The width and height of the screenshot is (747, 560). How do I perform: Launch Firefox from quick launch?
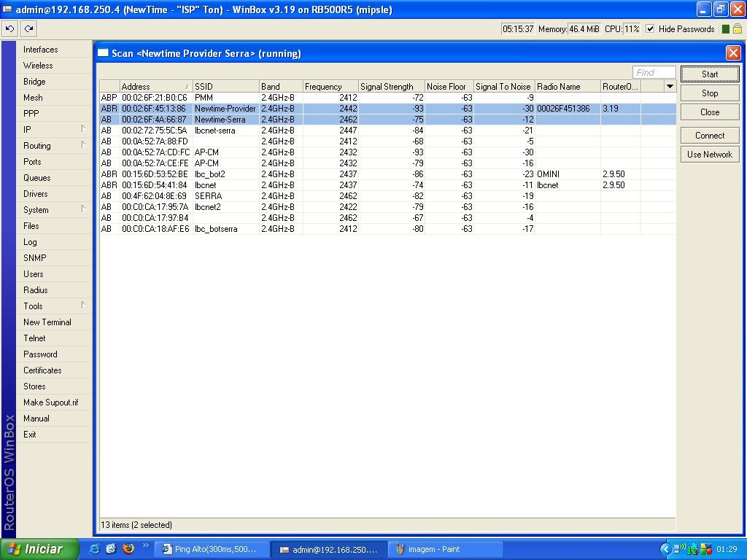point(128,549)
